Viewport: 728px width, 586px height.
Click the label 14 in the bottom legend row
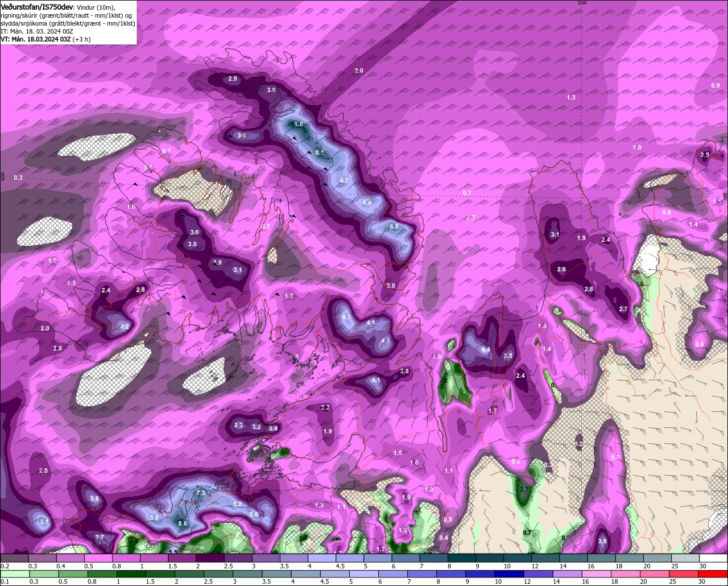pos(557,581)
